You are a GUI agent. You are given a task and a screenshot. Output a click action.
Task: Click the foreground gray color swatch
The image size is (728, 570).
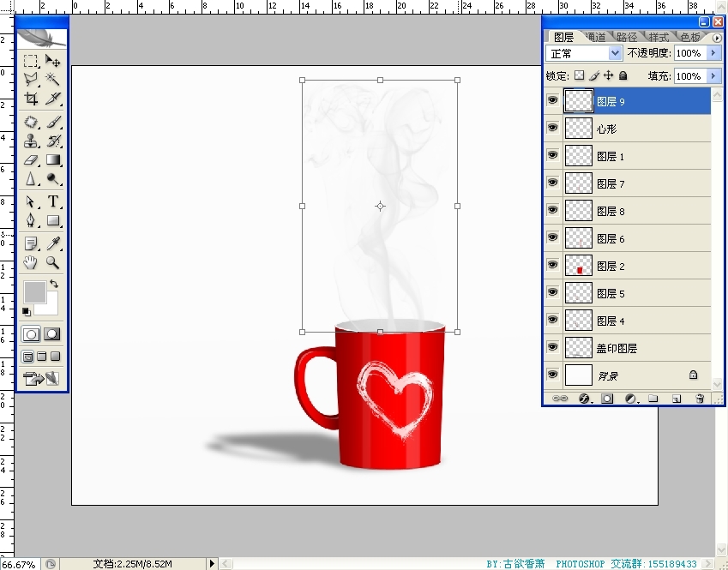click(x=34, y=291)
